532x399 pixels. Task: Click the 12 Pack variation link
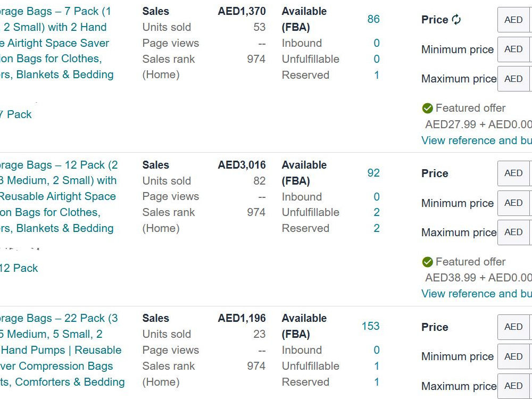pyautogui.click(x=19, y=268)
